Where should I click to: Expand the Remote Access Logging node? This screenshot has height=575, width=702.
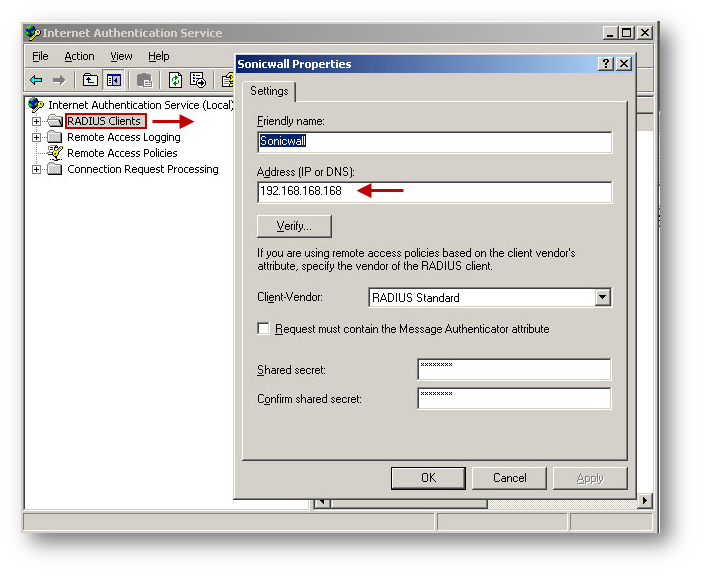point(37,137)
